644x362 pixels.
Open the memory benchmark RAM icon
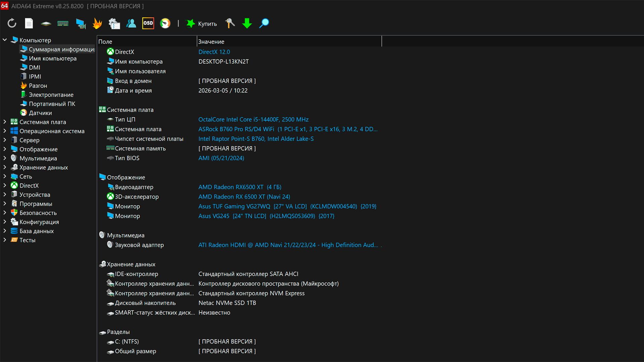[x=63, y=23]
